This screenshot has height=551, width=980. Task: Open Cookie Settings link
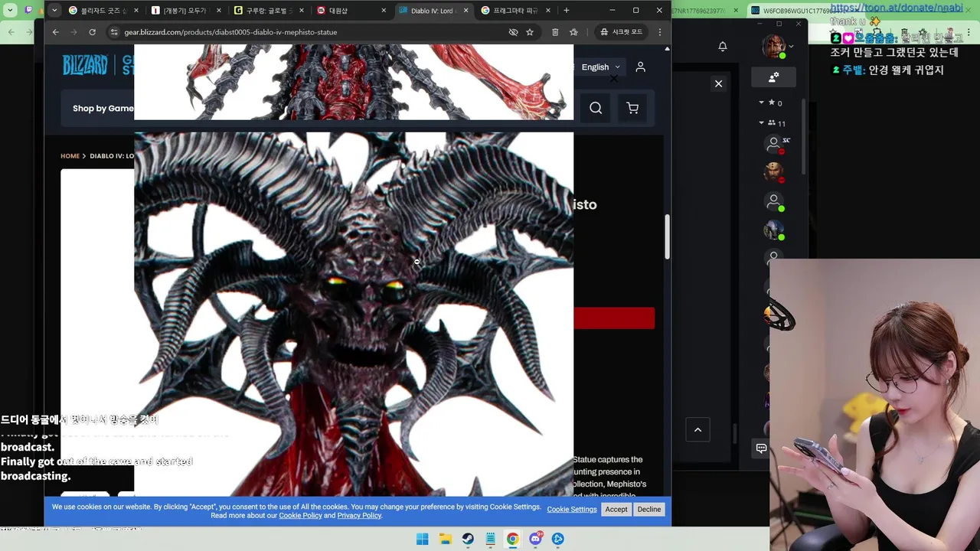[x=572, y=510]
